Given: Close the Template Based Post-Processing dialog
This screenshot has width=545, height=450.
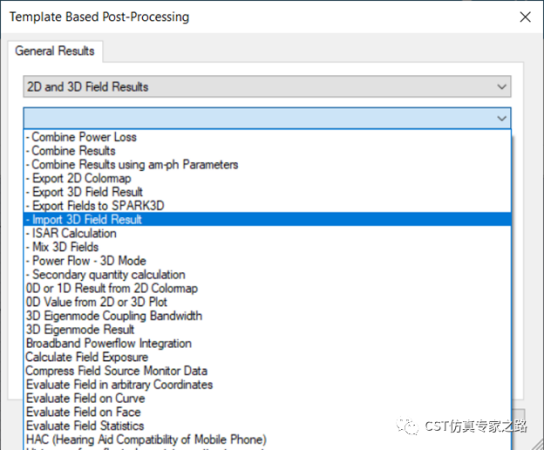Looking at the screenshot, I should point(525,17).
